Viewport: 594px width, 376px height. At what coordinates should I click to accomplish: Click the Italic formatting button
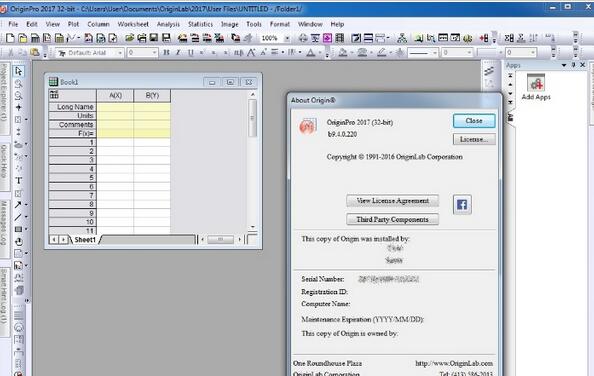[x=178, y=53]
